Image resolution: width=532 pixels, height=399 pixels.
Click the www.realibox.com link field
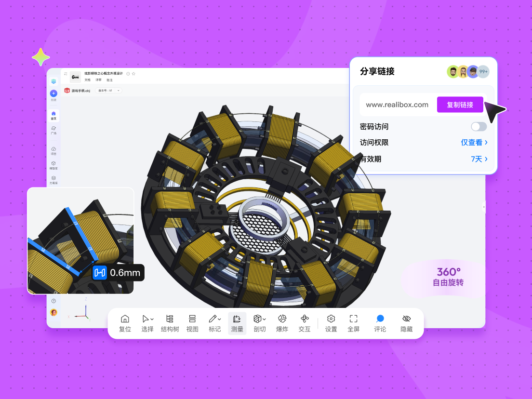pyautogui.click(x=397, y=105)
